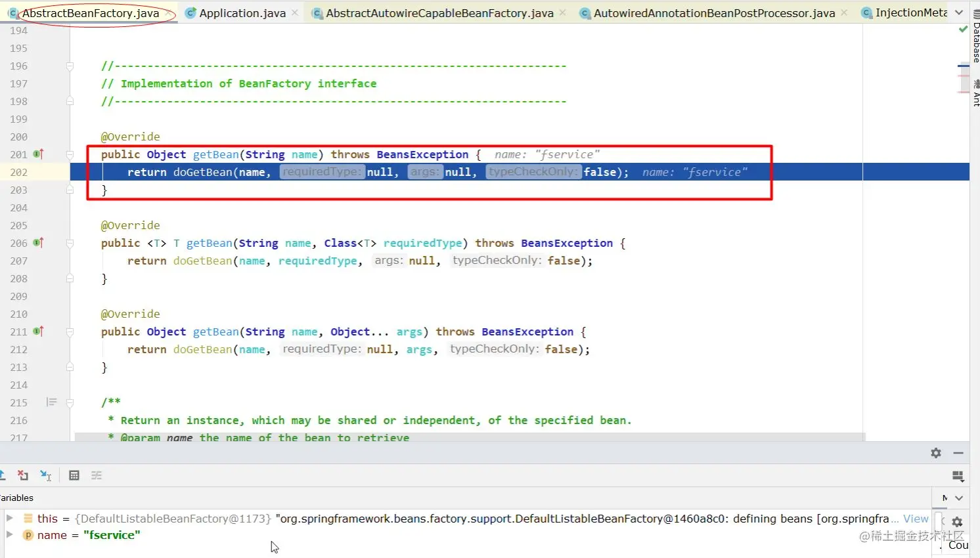Click the doGetBean call on line 202
This screenshot has height=558, width=980.
coord(202,172)
